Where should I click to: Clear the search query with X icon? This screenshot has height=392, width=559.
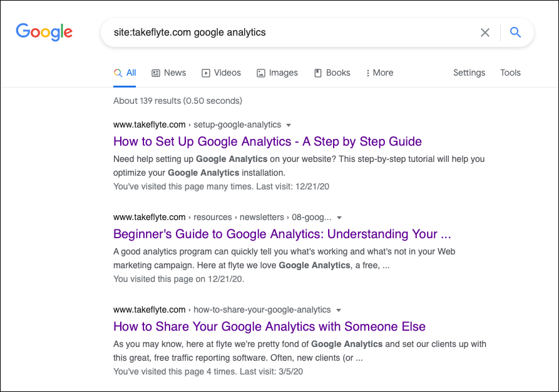point(485,33)
